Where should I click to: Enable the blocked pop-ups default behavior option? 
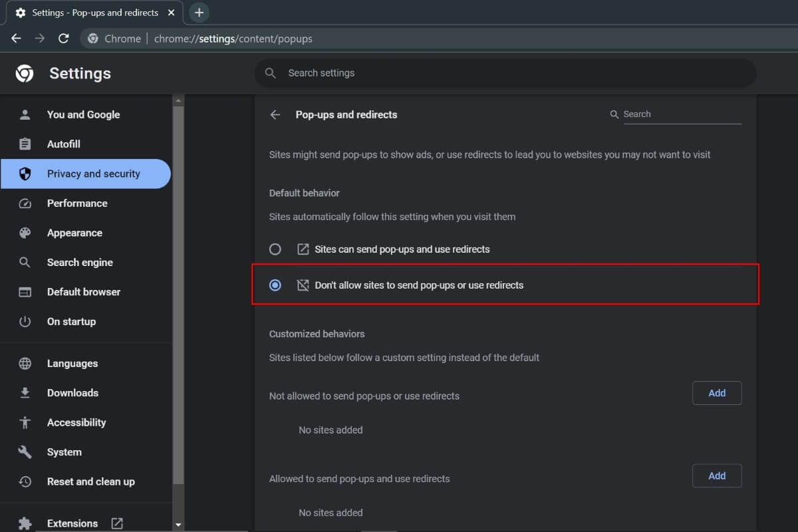[x=275, y=285]
